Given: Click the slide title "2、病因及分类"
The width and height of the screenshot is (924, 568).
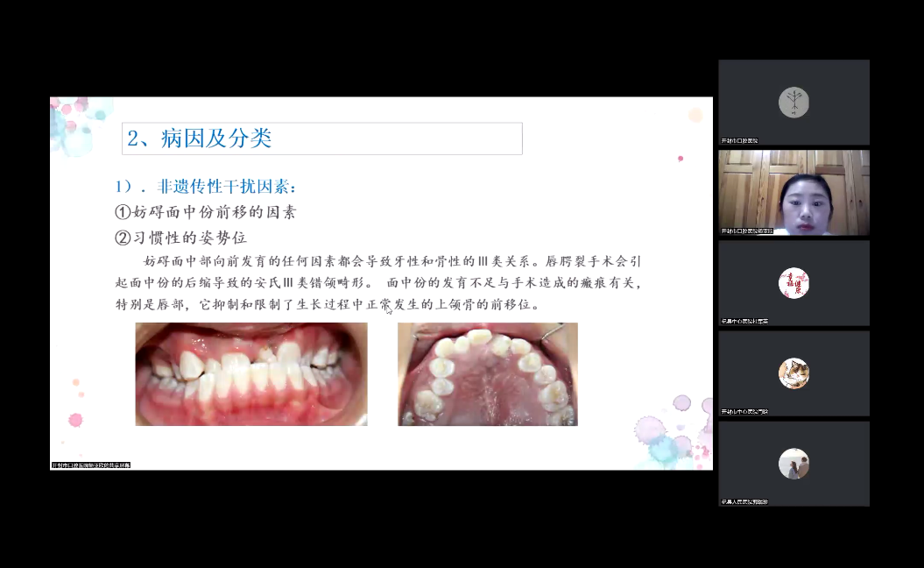Looking at the screenshot, I should [200, 138].
